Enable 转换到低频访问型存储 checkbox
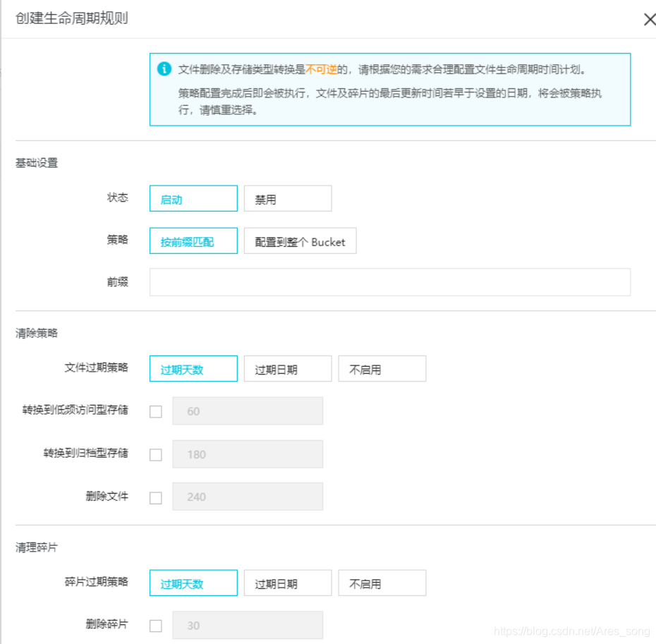Image resolution: width=656 pixels, height=644 pixels. (x=156, y=412)
